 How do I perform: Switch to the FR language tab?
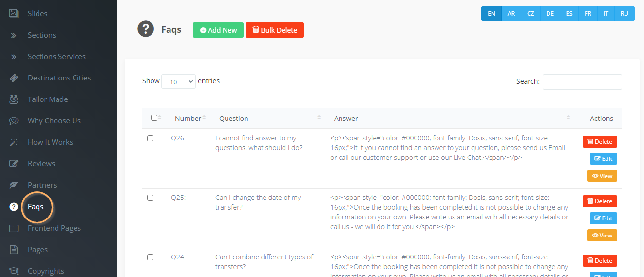pyautogui.click(x=588, y=14)
